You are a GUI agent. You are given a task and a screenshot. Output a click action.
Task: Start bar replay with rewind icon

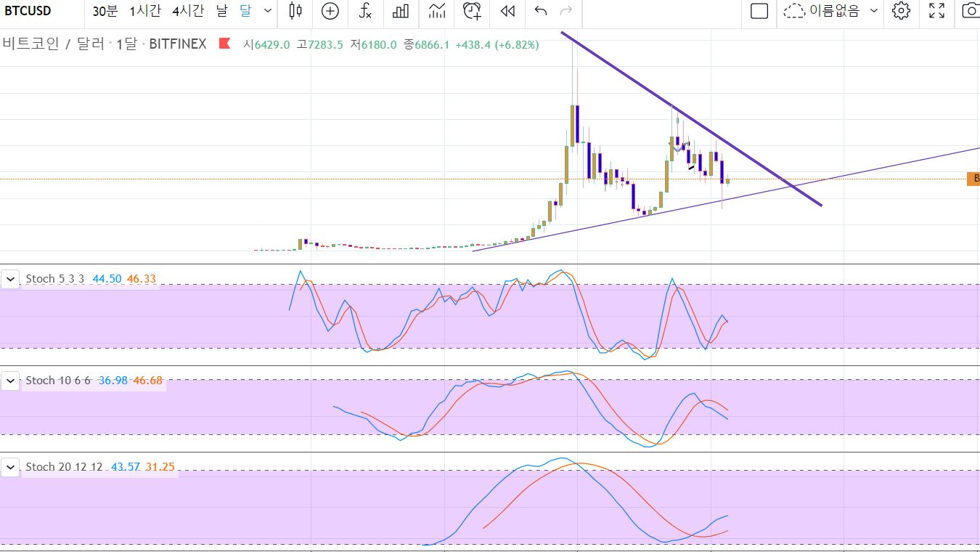[x=508, y=11]
